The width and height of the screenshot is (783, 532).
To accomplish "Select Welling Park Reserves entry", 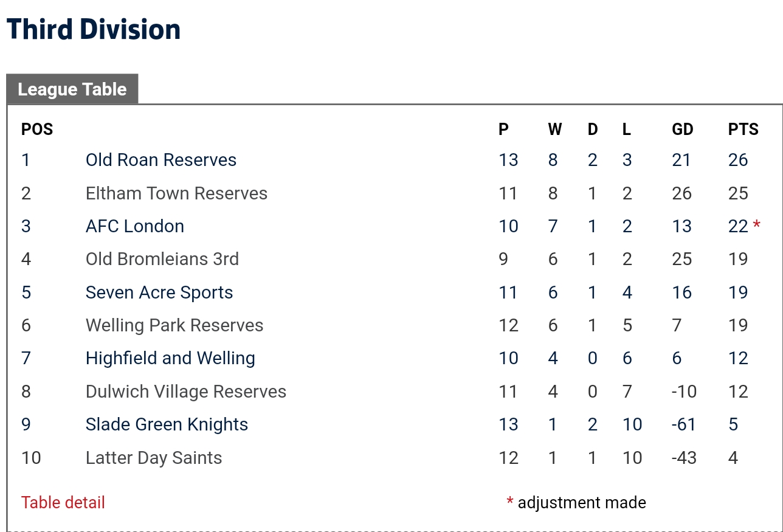I will 174,325.
